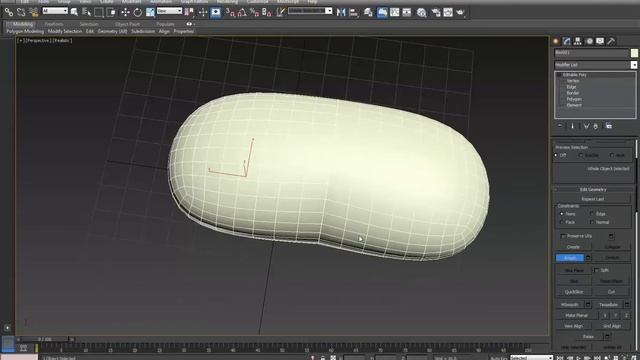Expand the Polygon Modeling ribbon panel
640x360 pixels.
[x=25, y=31]
